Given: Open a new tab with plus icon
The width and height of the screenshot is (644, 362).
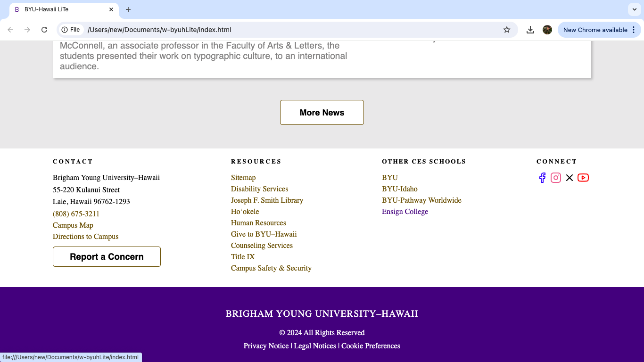Looking at the screenshot, I should [x=128, y=9].
